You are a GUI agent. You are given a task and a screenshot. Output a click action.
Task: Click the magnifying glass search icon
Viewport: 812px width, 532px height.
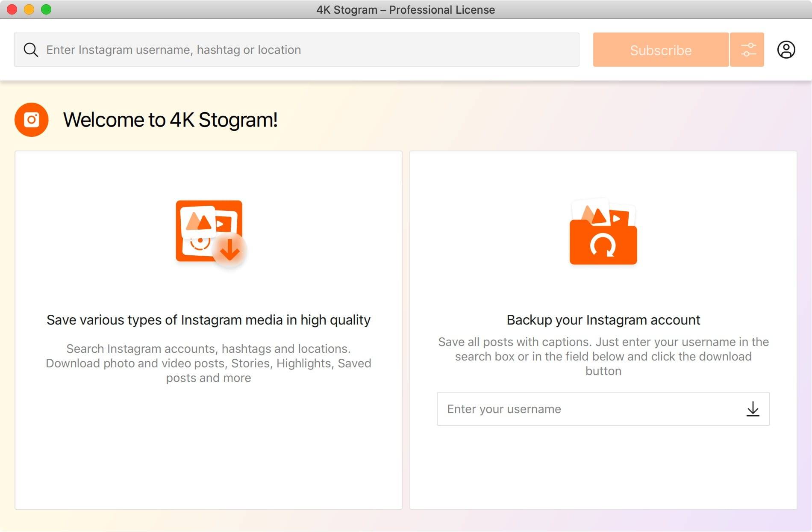(x=31, y=50)
